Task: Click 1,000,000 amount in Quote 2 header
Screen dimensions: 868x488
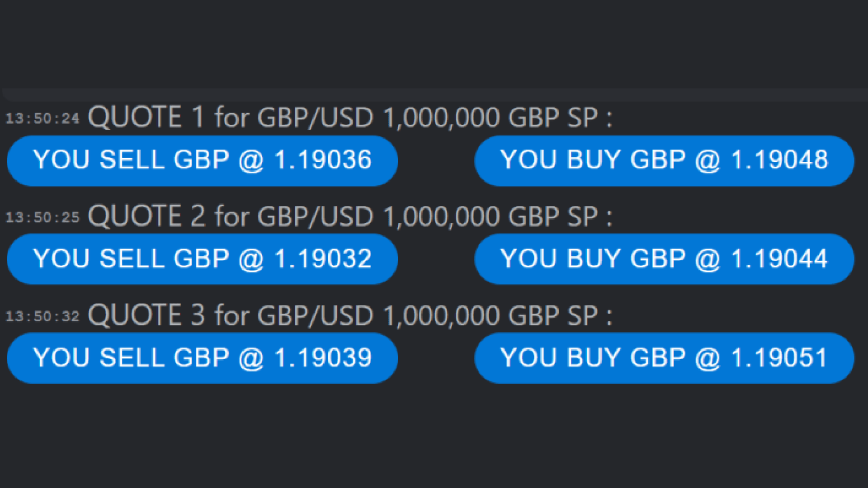Action: (441, 217)
